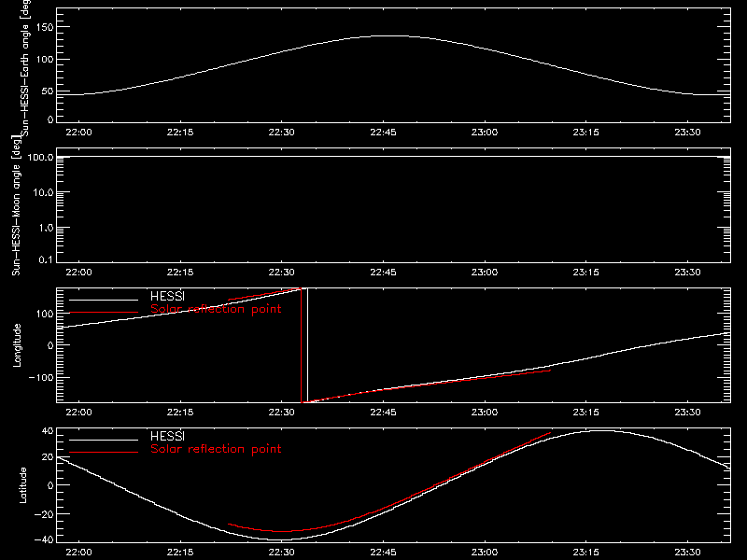Click the Sun-HESSI-Earth angle axis title
This screenshot has height=560, width=747.
[x=25, y=66]
